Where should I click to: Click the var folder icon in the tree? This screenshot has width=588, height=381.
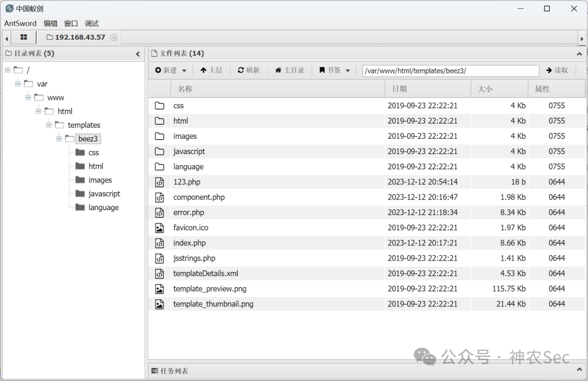pos(28,83)
